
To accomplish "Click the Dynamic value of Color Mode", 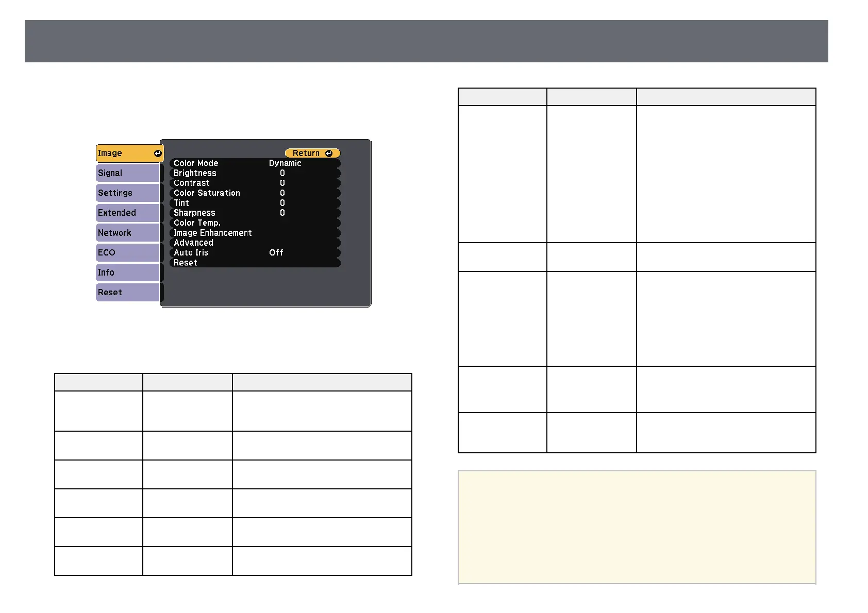I will tap(285, 163).
